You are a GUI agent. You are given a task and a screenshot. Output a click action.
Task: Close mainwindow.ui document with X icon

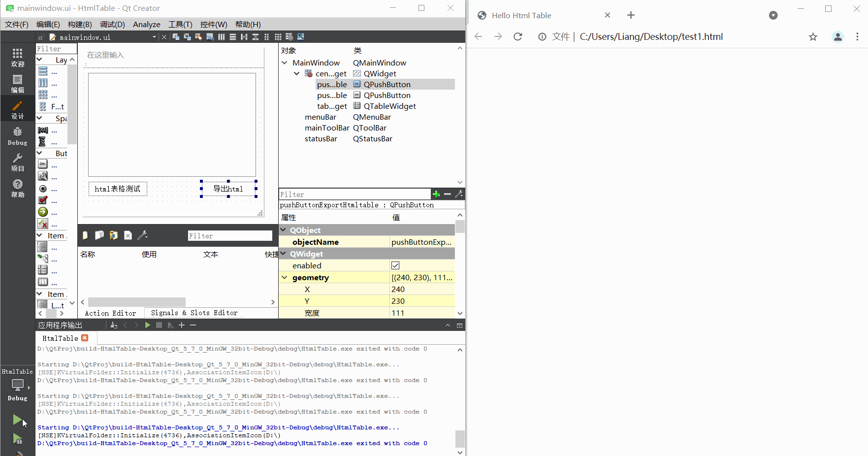pyautogui.click(x=164, y=37)
